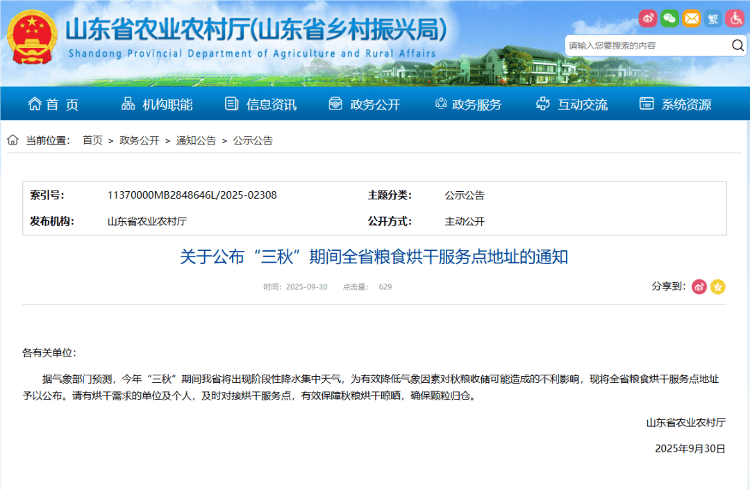Click the 政务公开 breadcrumb link
This screenshot has height=490, width=750.
[x=139, y=141]
